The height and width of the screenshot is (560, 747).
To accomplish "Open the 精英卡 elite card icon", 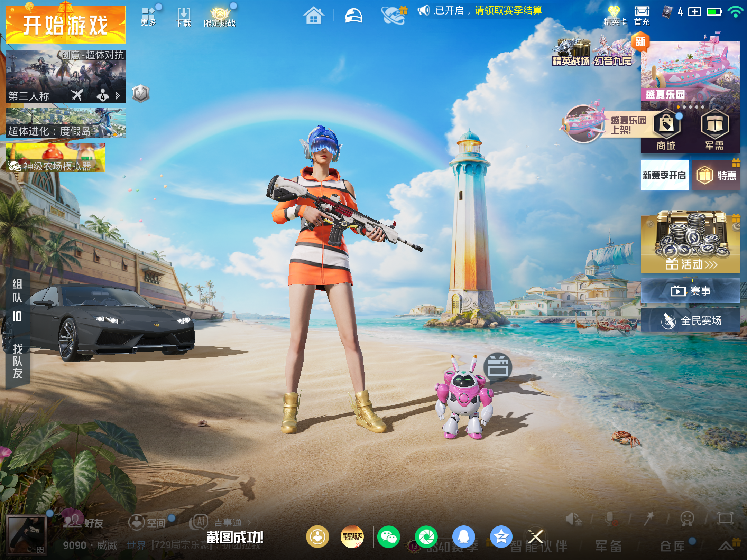I will (x=615, y=16).
